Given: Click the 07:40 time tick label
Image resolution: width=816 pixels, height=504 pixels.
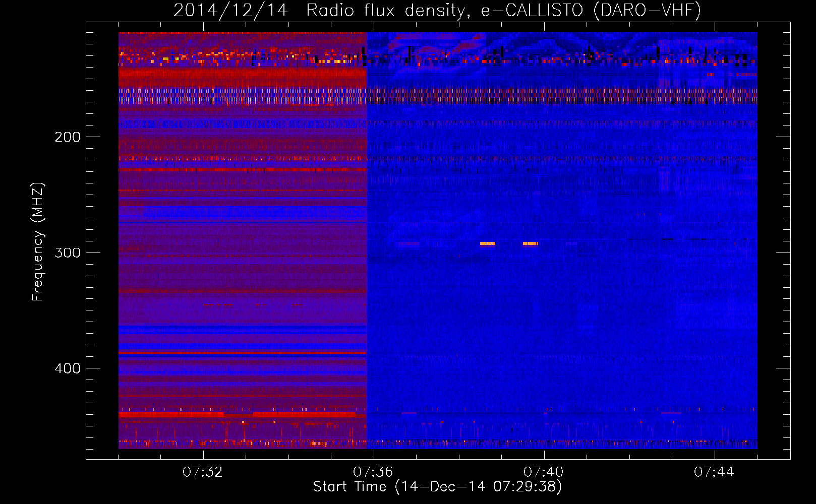Looking at the screenshot, I should (544, 472).
